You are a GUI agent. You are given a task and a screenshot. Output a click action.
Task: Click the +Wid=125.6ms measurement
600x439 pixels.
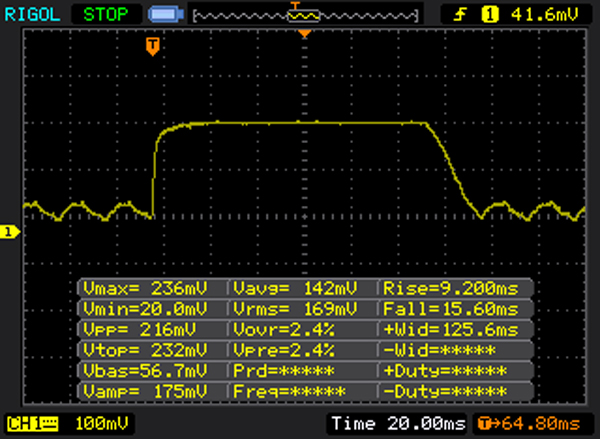point(451,330)
